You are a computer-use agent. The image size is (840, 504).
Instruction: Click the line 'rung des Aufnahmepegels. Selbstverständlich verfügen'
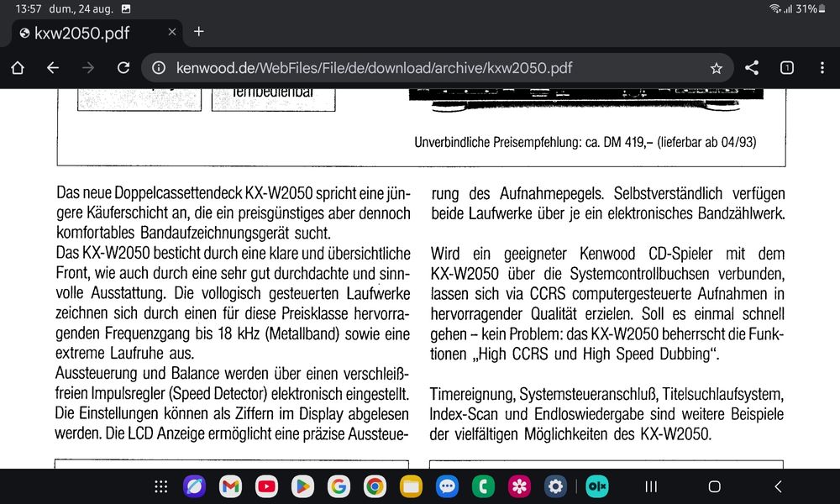(x=608, y=193)
